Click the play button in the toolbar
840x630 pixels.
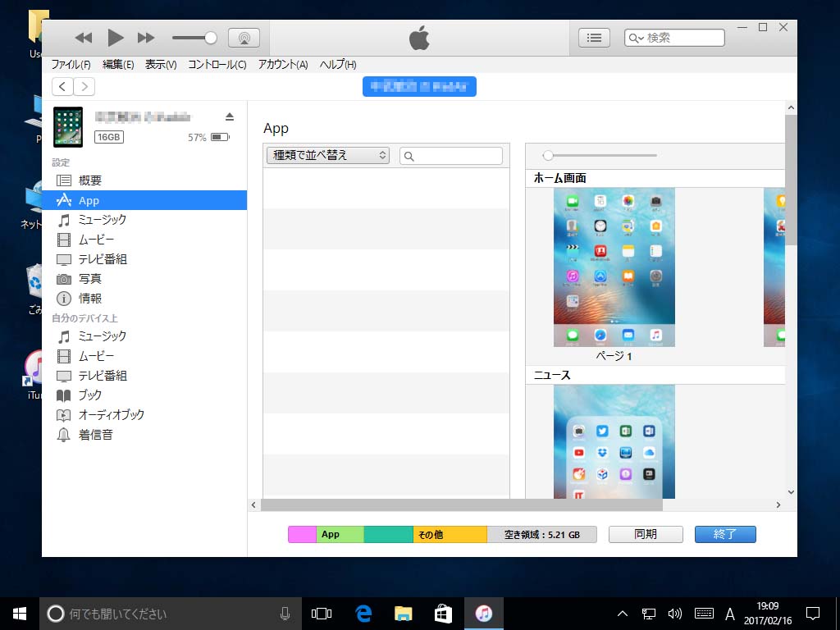point(115,38)
